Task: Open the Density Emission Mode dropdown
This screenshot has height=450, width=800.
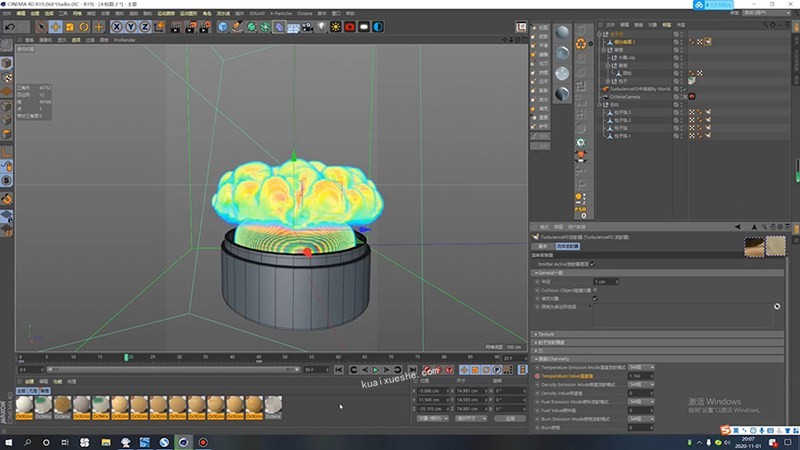Action: [x=640, y=384]
